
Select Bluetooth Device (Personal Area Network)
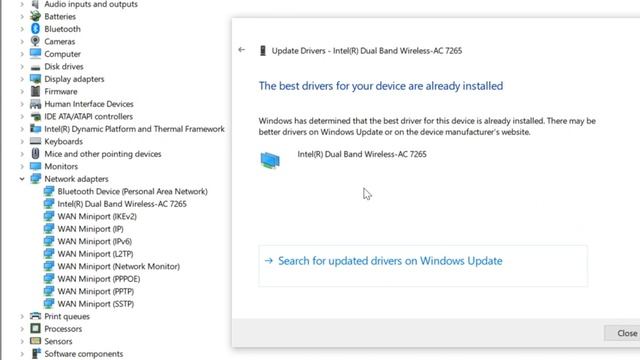tap(132, 191)
